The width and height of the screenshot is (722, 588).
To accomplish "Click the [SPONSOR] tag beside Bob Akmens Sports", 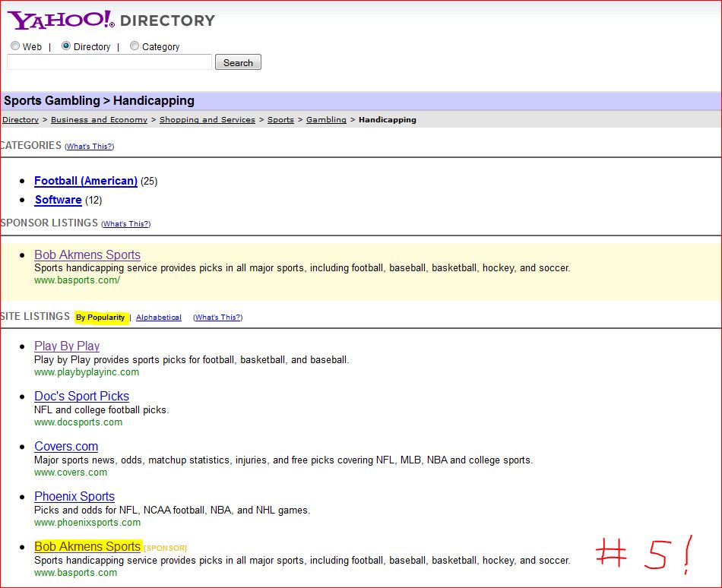I will 166,548.
